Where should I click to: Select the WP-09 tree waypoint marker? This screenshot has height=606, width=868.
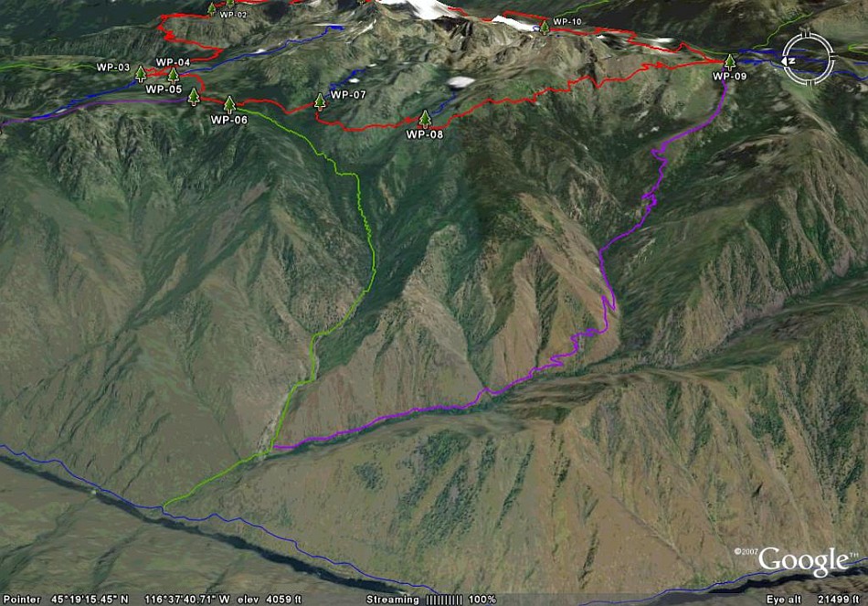(730, 62)
